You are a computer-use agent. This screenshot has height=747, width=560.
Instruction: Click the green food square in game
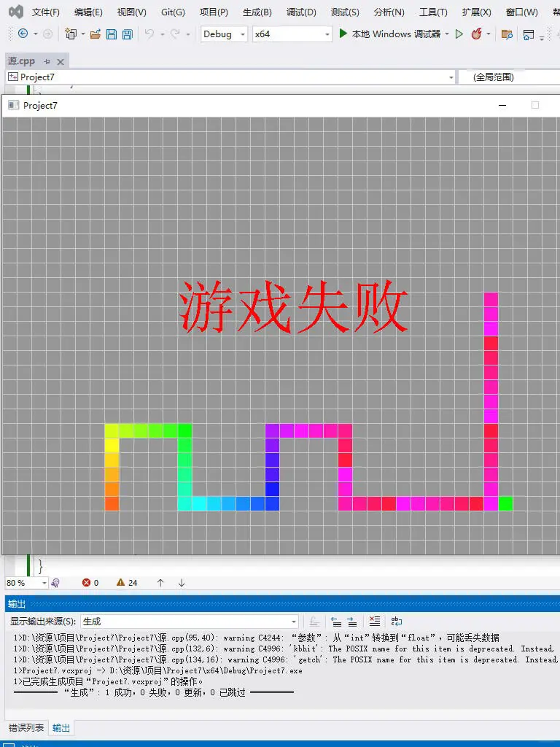pyautogui.click(x=506, y=503)
